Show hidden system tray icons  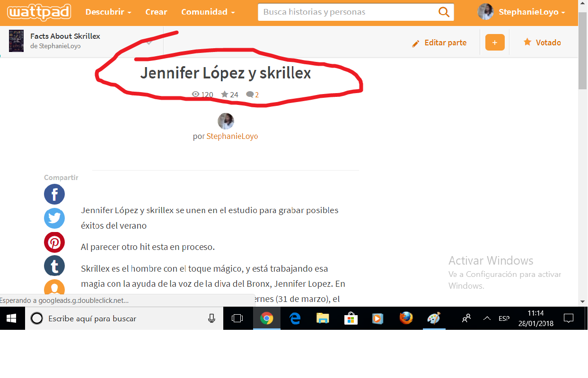pos(487,318)
